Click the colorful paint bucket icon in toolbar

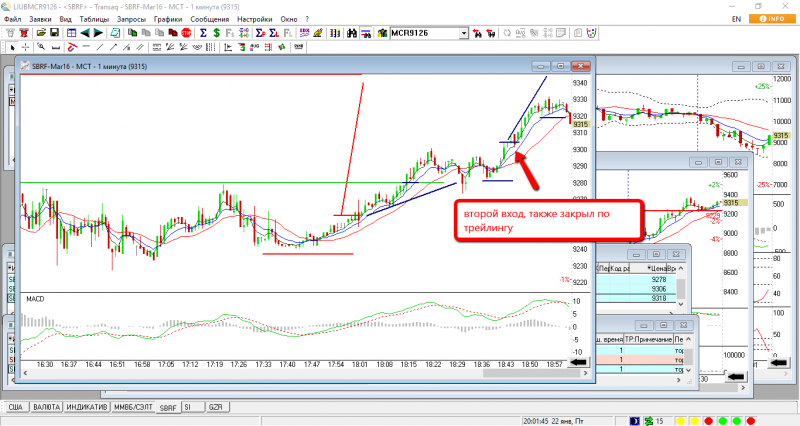point(591,33)
